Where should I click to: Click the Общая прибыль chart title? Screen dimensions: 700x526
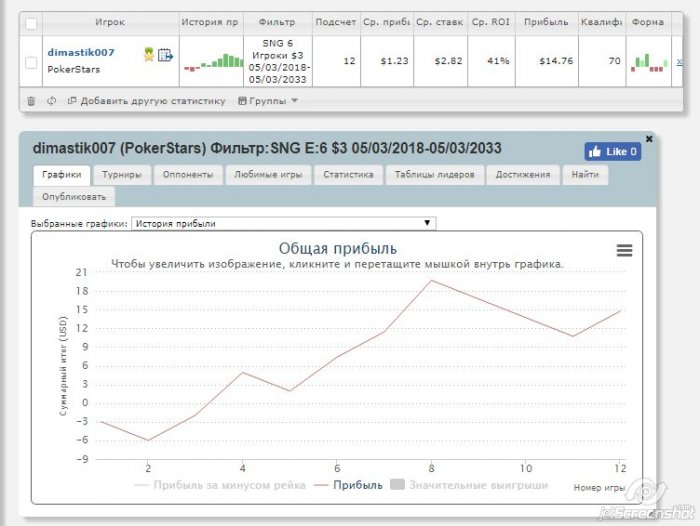pyautogui.click(x=338, y=248)
